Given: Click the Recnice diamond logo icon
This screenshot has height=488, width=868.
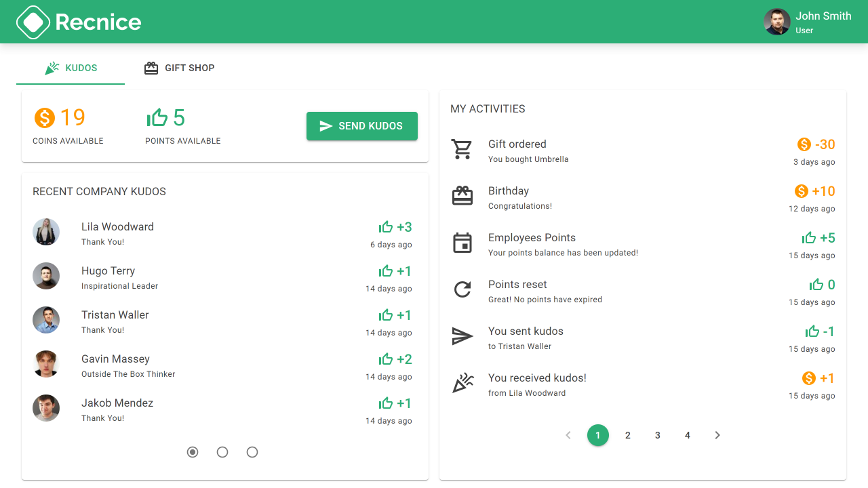Looking at the screenshot, I should point(33,22).
